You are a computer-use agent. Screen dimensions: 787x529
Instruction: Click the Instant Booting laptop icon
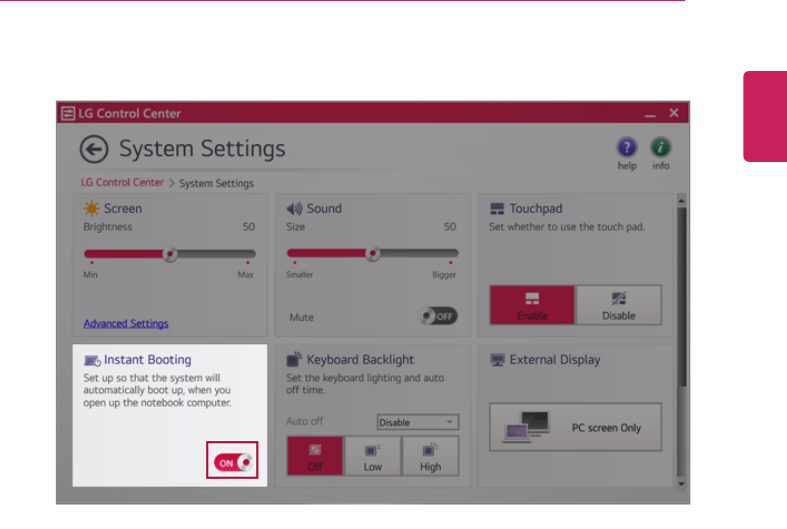point(92,360)
